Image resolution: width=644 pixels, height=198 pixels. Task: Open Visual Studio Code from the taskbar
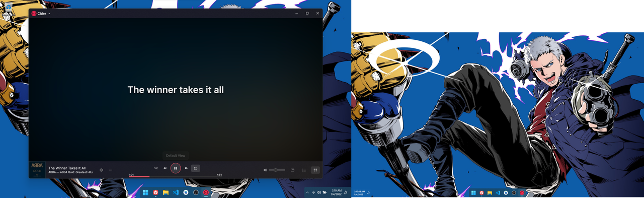(176, 192)
